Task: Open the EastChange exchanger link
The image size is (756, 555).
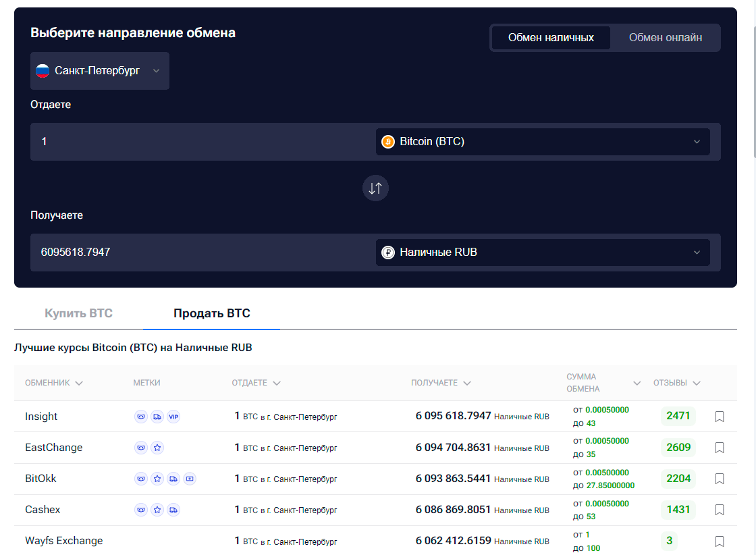Action: [53, 448]
